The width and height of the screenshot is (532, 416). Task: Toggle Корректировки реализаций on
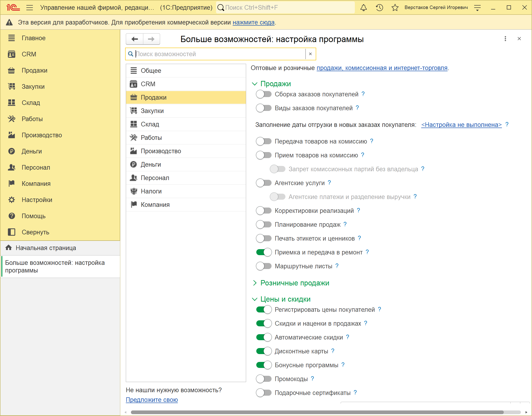coord(264,211)
